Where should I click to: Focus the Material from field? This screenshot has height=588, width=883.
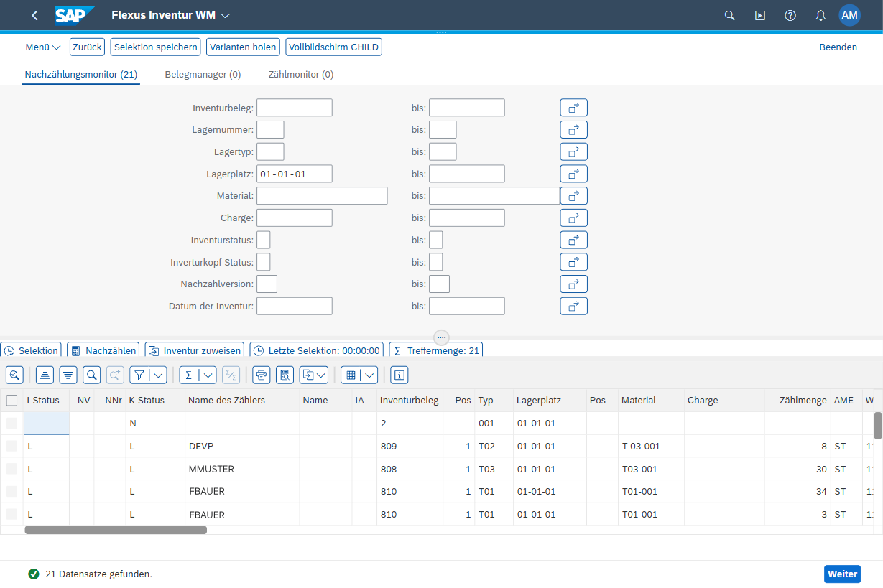(322, 196)
